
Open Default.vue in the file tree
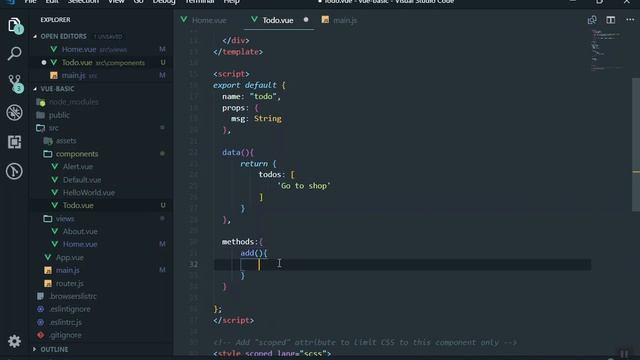pyautogui.click(x=82, y=180)
